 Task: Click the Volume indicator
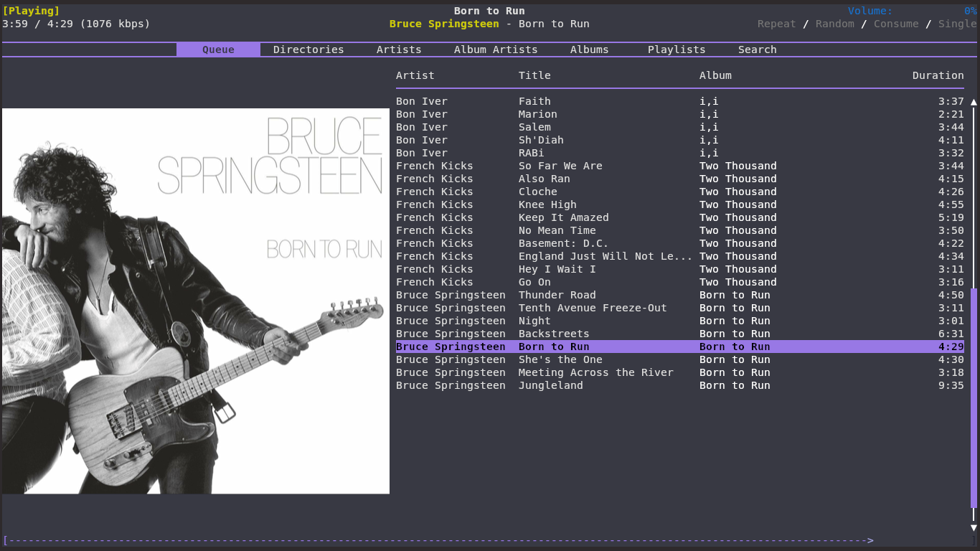pyautogui.click(x=913, y=11)
